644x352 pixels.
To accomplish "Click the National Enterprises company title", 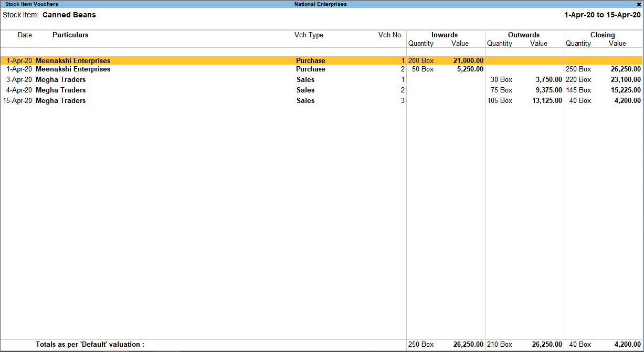I will pos(320,4).
